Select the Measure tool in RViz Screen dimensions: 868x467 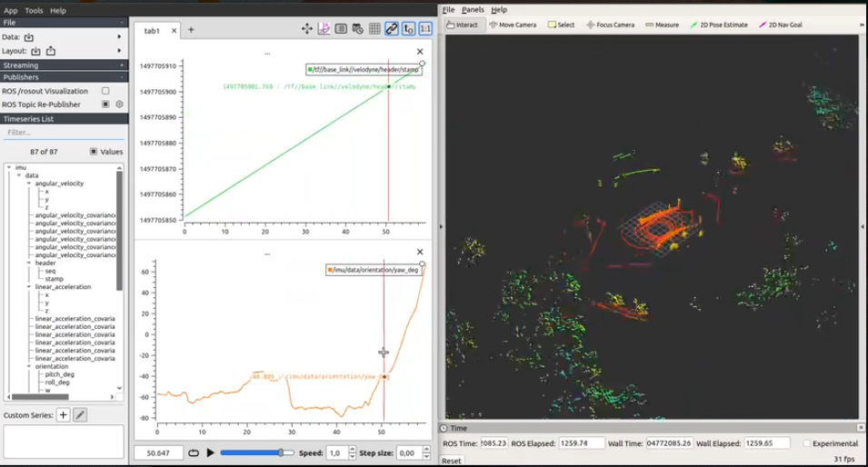[x=662, y=25]
